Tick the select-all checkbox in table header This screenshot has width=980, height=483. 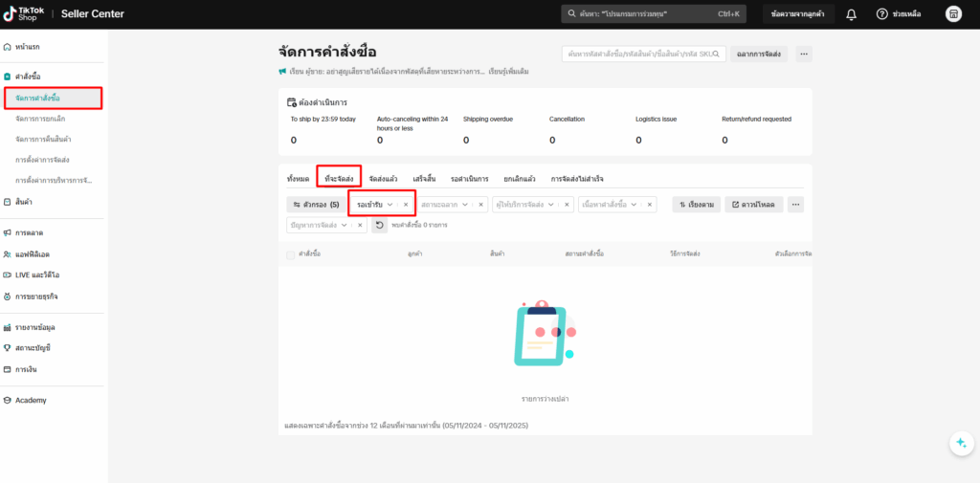[x=291, y=253]
